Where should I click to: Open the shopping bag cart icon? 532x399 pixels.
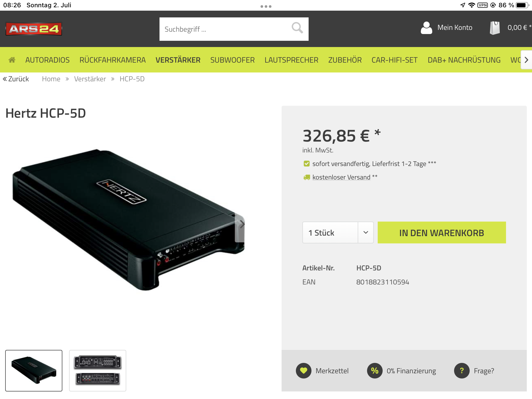click(x=495, y=28)
